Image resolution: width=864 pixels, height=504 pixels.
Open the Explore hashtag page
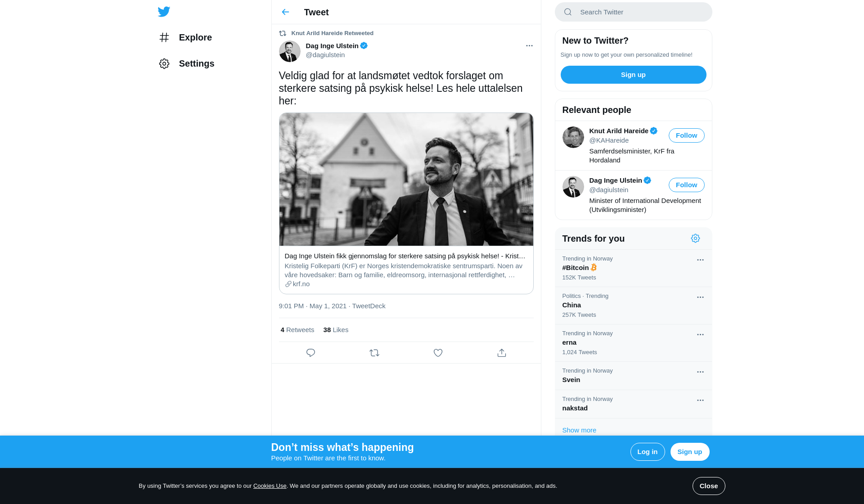coord(185,37)
